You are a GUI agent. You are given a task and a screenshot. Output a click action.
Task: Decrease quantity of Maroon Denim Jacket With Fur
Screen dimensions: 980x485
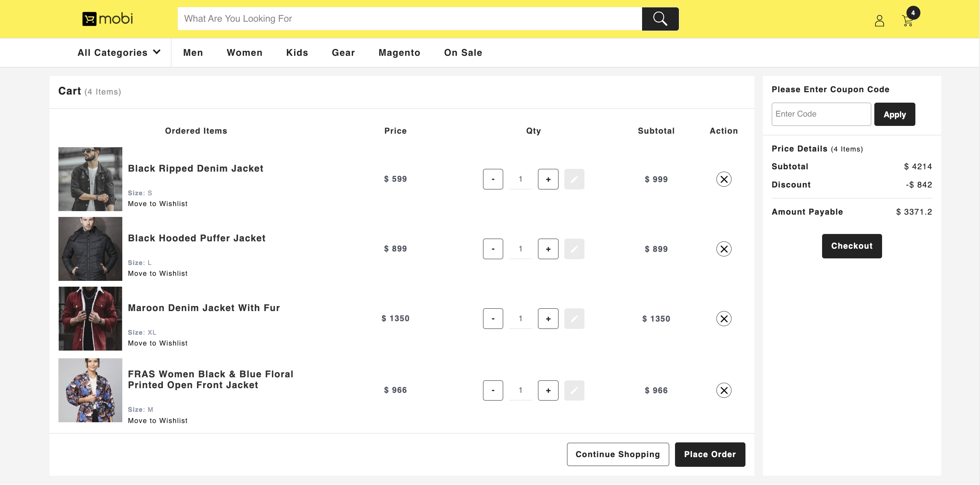point(493,318)
